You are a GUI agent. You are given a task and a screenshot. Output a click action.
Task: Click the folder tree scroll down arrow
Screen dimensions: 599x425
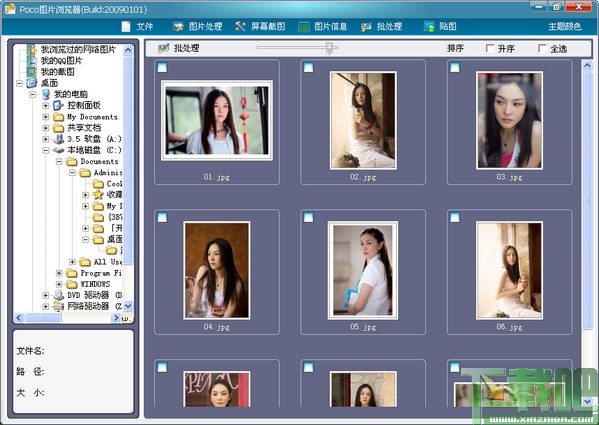128,306
